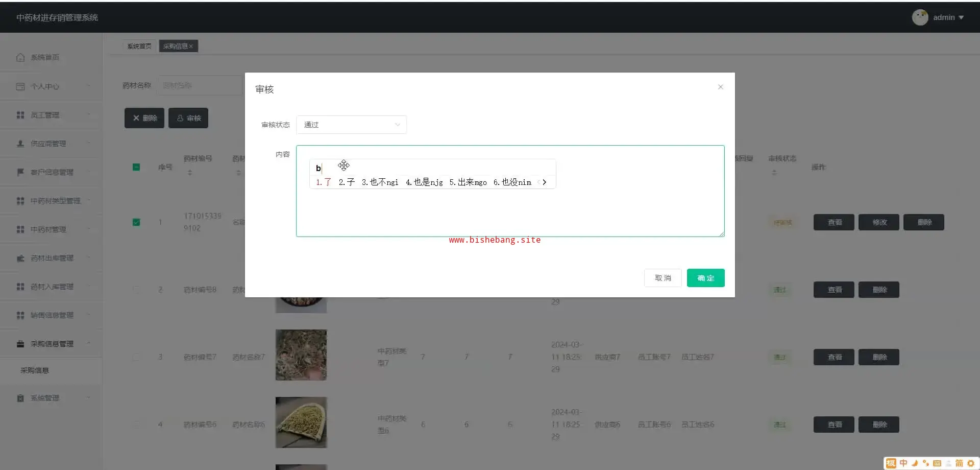The width and height of the screenshot is (980, 470).
Task: Click the 药材名称 search input
Action: pos(200,85)
